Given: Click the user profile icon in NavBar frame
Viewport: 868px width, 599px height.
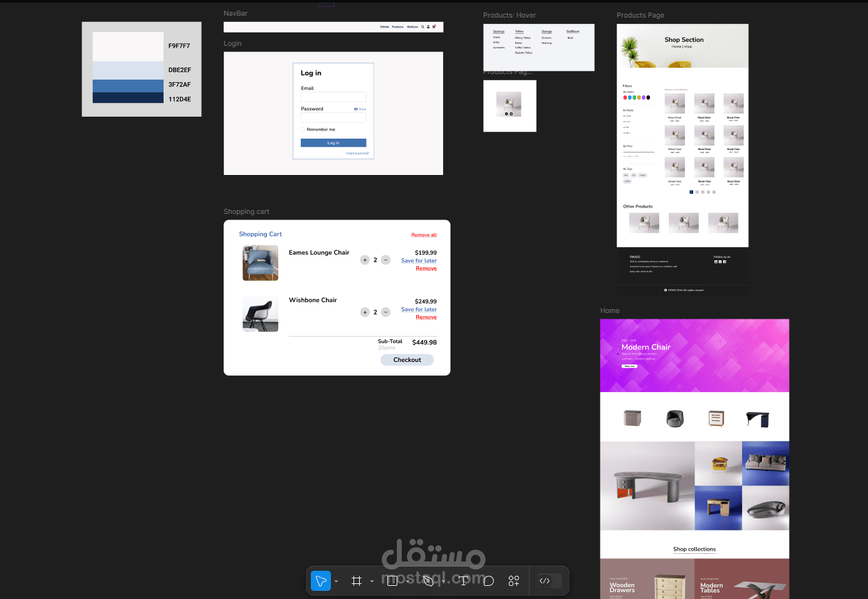Looking at the screenshot, I should pos(428,27).
